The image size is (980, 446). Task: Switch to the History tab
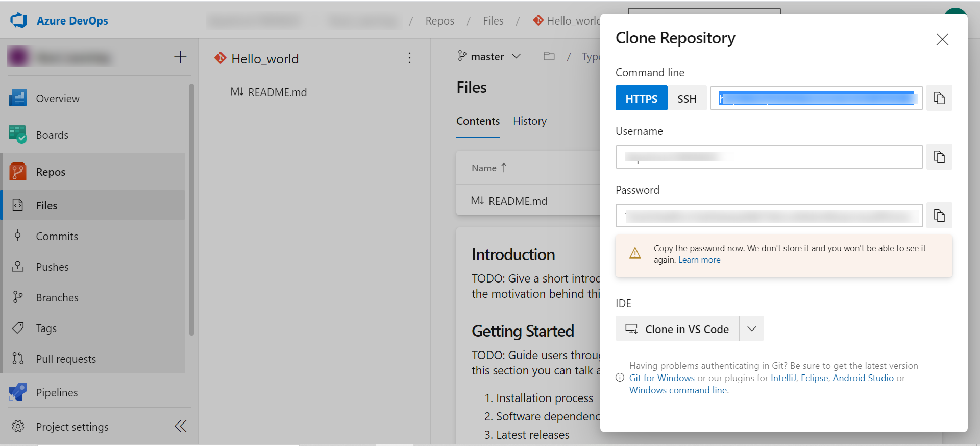[530, 121]
